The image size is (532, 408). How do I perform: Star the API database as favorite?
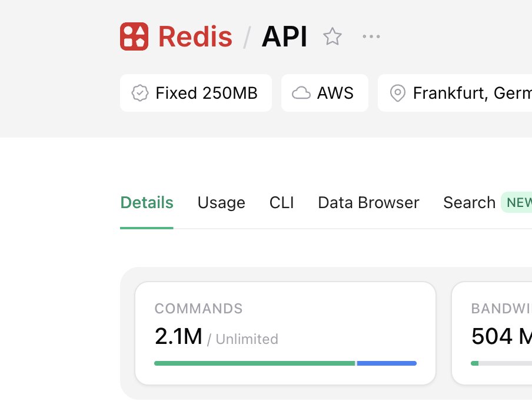332,36
